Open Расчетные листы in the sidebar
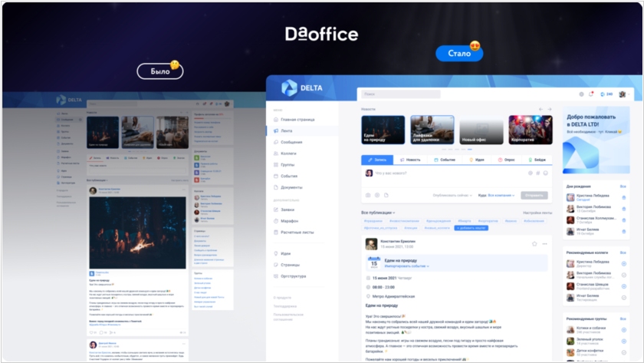Image resolution: width=644 pixels, height=363 pixels. pos(293,233)
